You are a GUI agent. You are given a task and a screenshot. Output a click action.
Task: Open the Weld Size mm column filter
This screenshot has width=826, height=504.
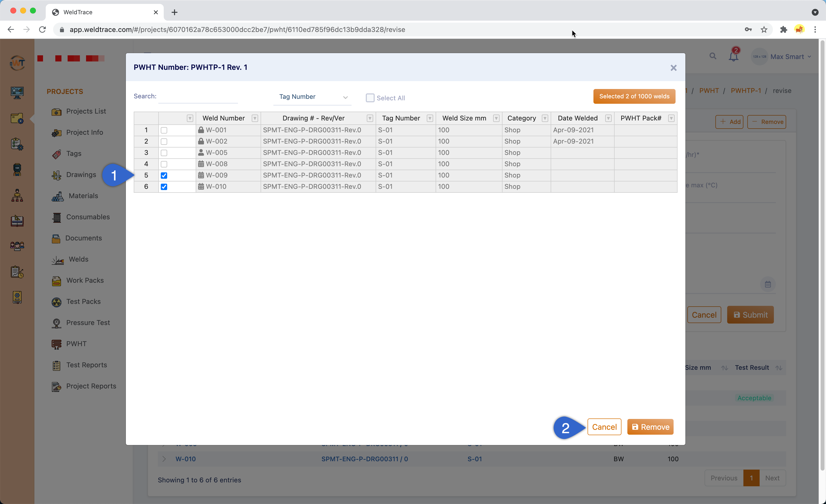pos(496,118)
